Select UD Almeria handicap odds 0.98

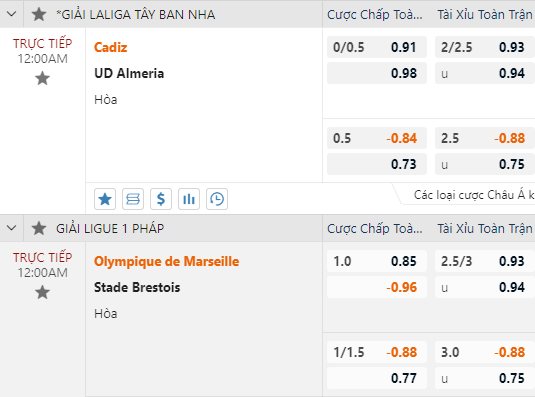point(377,73)
